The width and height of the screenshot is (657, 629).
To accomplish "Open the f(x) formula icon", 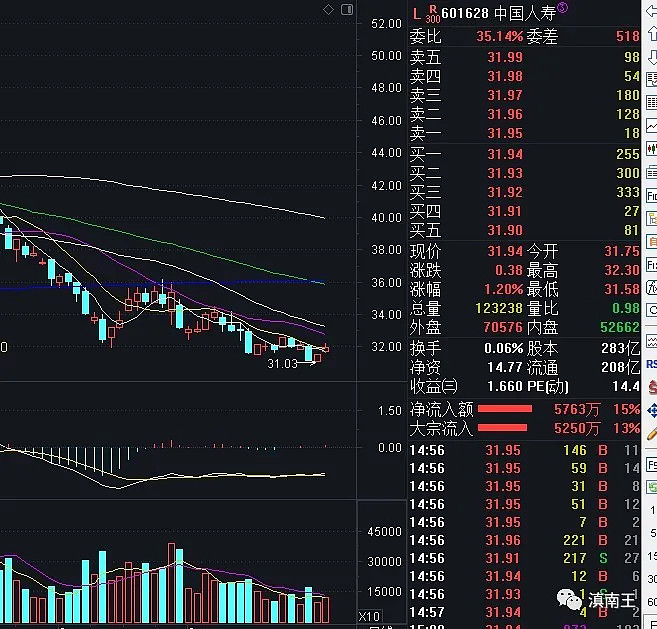I will [x=652, y=287].
